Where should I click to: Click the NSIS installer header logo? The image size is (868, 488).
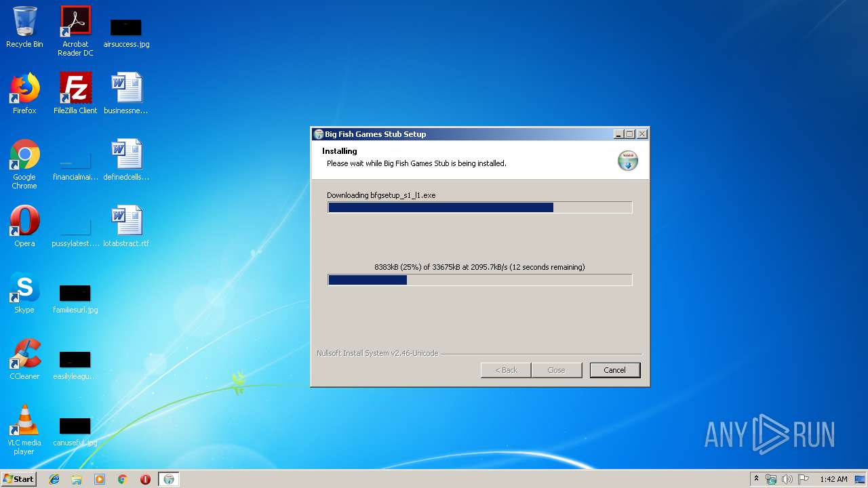tap(628, 161)
